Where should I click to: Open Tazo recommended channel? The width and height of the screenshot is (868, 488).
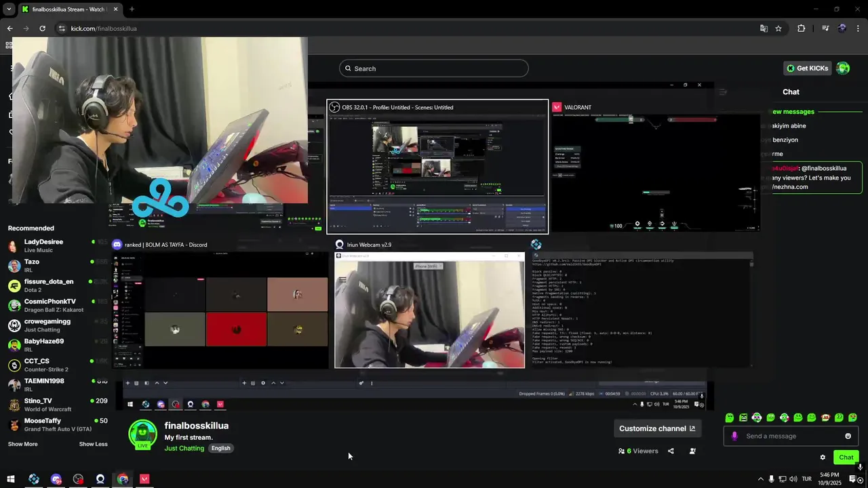58,265
